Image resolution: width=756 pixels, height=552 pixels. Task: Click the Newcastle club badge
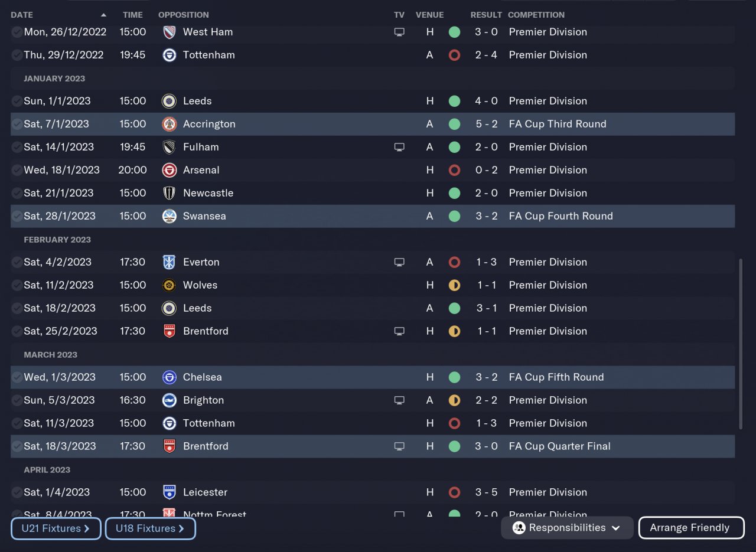coord(169,193)
